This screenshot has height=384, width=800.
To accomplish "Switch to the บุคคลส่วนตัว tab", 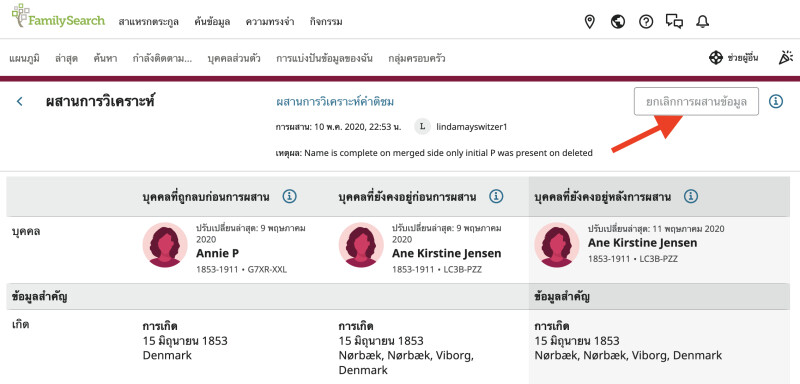I will [234, 58].
